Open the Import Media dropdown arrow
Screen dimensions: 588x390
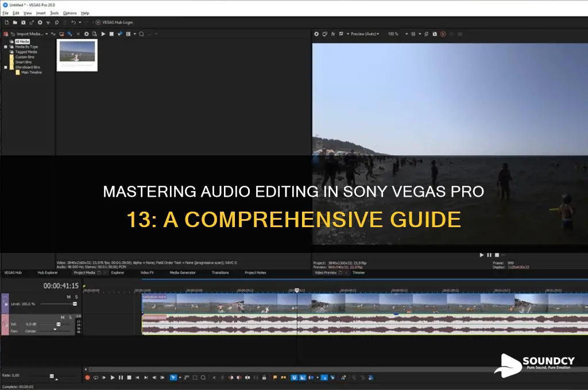pyautogui.click(x=47, y=34)
